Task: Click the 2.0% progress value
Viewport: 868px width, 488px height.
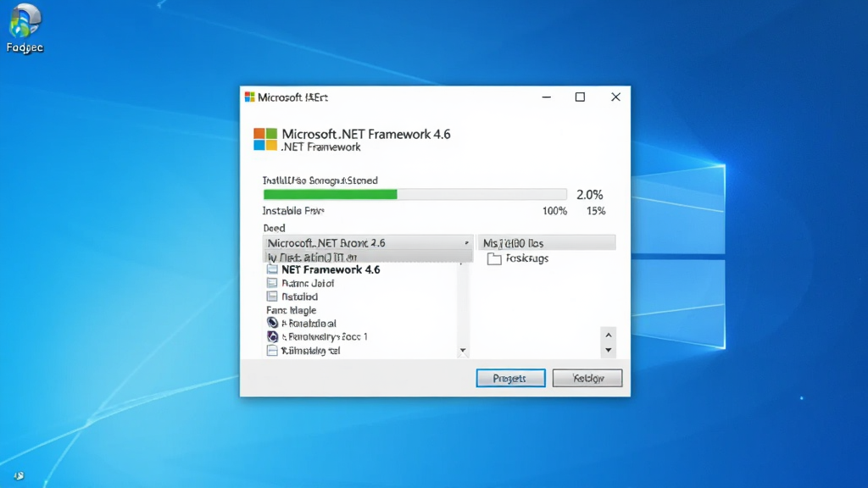Action: (x=590, y=195)
